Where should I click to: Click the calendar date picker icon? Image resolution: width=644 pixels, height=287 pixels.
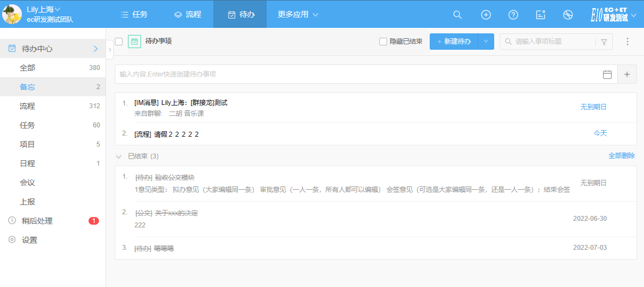click(x=607, y=74)
